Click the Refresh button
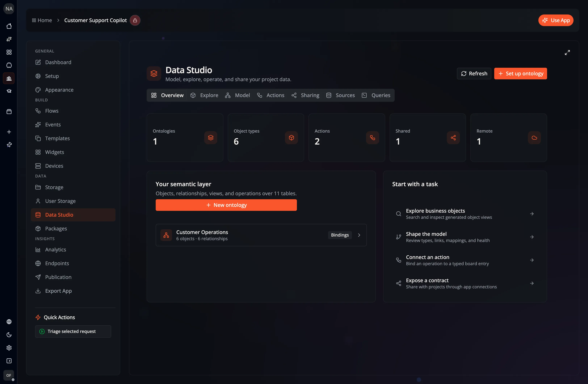Viewport: 588px width, 384px height. pyautogui.click(x=474, y=73)
